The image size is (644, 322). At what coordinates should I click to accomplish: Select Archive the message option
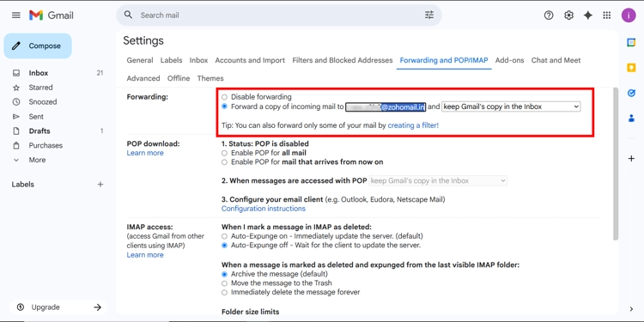click(x=224, y=274)
